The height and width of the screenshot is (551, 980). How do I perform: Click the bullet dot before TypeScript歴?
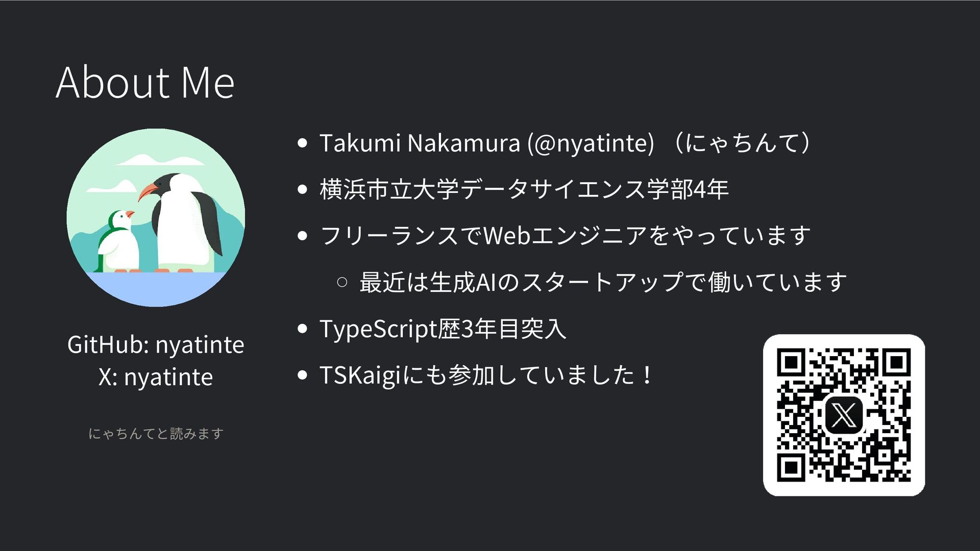point(302,329)
